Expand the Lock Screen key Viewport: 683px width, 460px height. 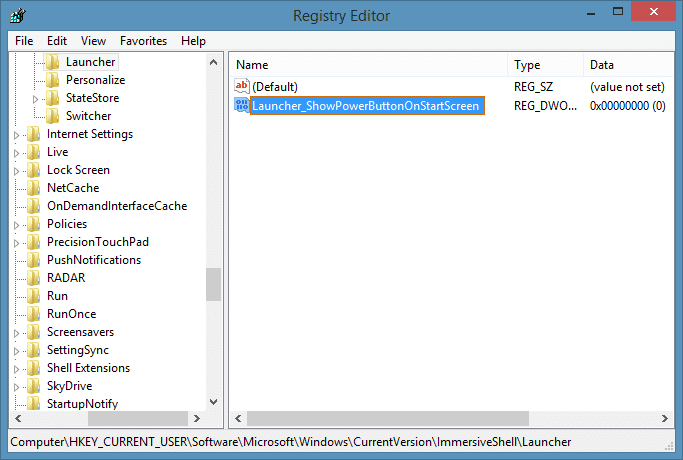coord(17,171)
